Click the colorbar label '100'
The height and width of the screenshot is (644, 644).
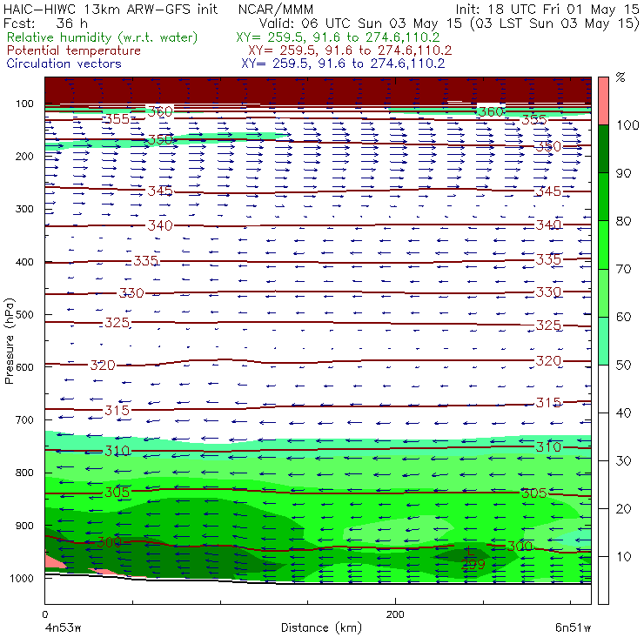(627, 124)
